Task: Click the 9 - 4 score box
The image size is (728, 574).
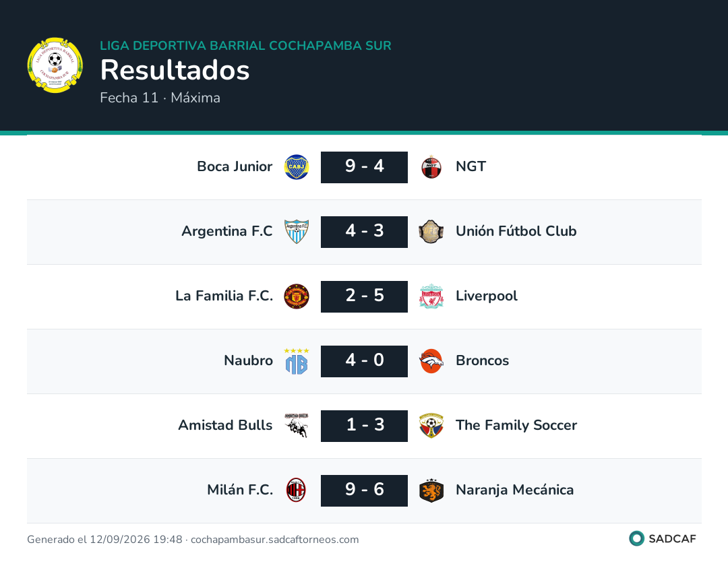Action: pos(364,167)
